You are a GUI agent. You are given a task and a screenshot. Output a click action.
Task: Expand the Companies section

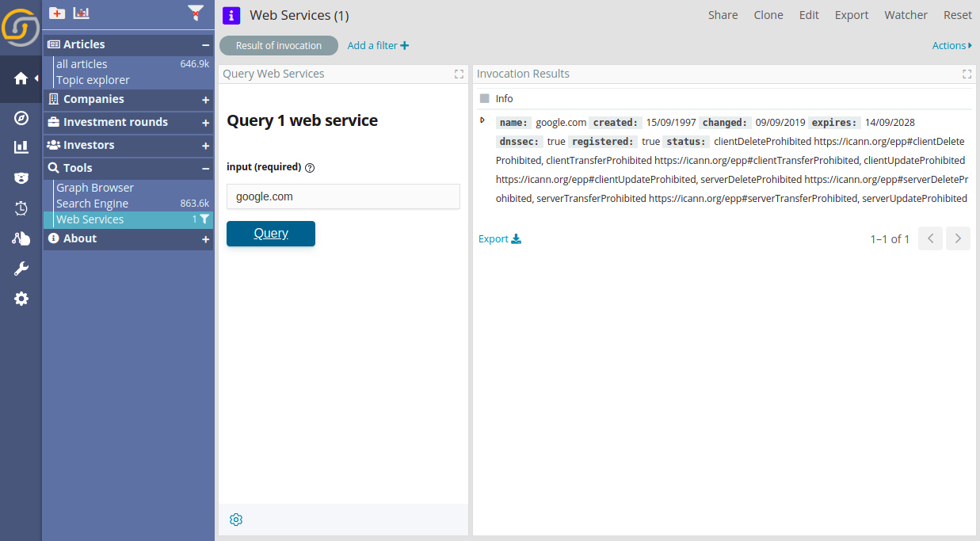click(205, 100)
